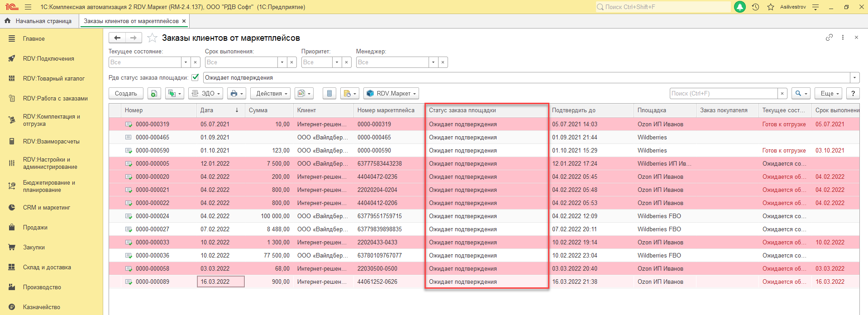This screenshot has height=315, width=868.
Task: Expand the RDV.Маркет dropdown button
Action: tap(391, 93)
